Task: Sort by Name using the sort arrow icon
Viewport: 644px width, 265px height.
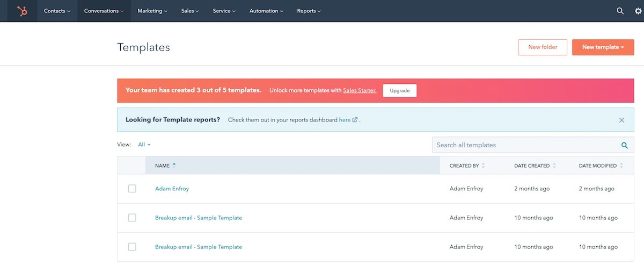Action: tap(174, 165)
